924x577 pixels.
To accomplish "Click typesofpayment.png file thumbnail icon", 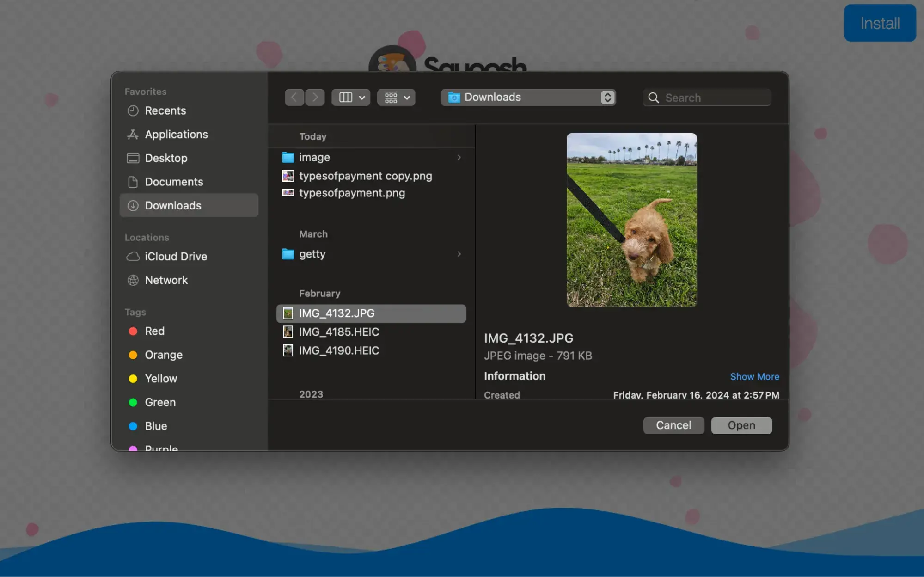I will [x=288, y=193].
